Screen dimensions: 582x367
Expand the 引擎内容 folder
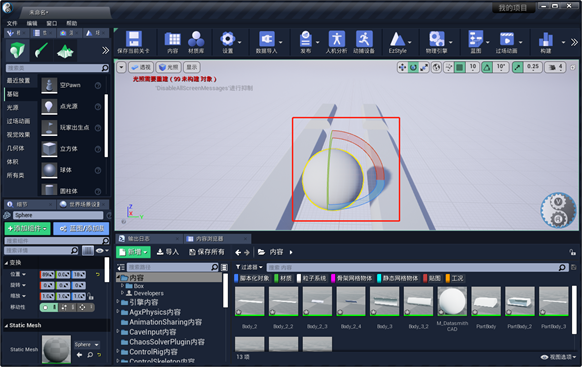tap(118, 302)
